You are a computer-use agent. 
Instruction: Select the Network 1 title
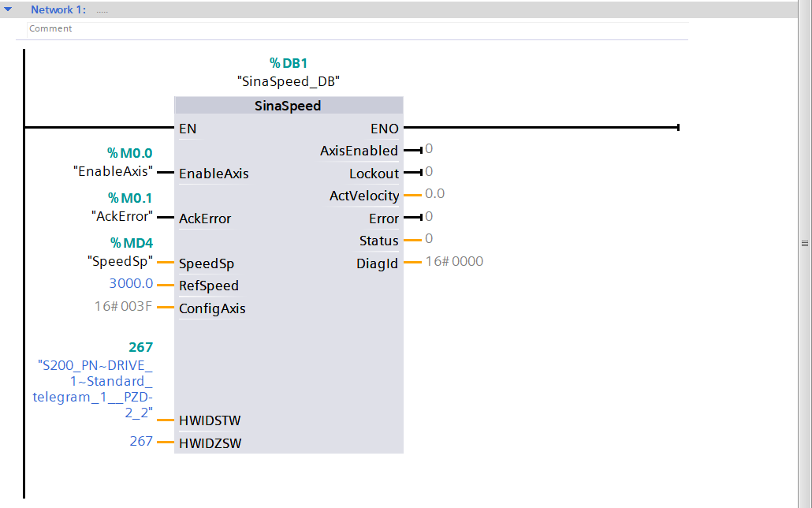pos(58,9)
